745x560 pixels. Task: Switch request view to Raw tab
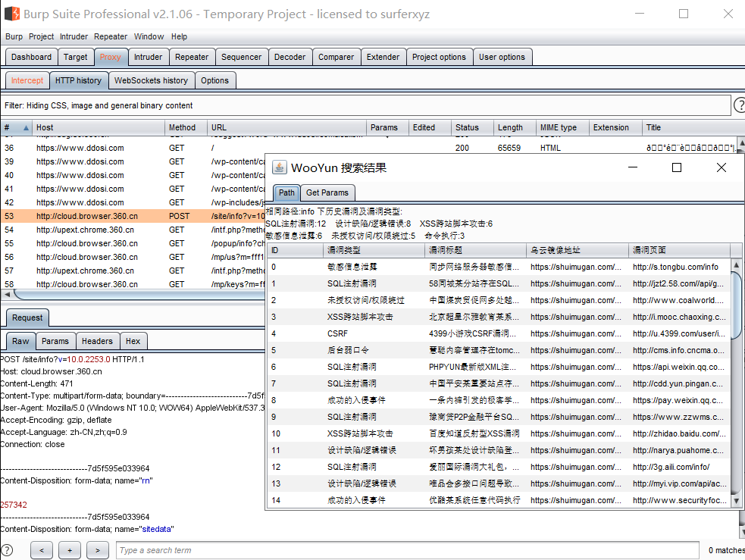pos(20,341)
